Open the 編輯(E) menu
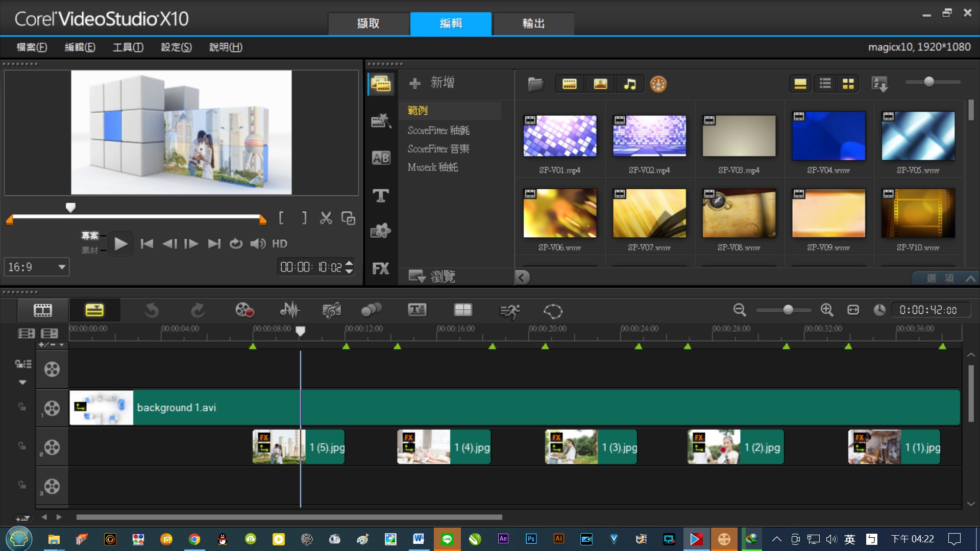The width and height of the screenshot is (980, 551). tap(80, 47)
